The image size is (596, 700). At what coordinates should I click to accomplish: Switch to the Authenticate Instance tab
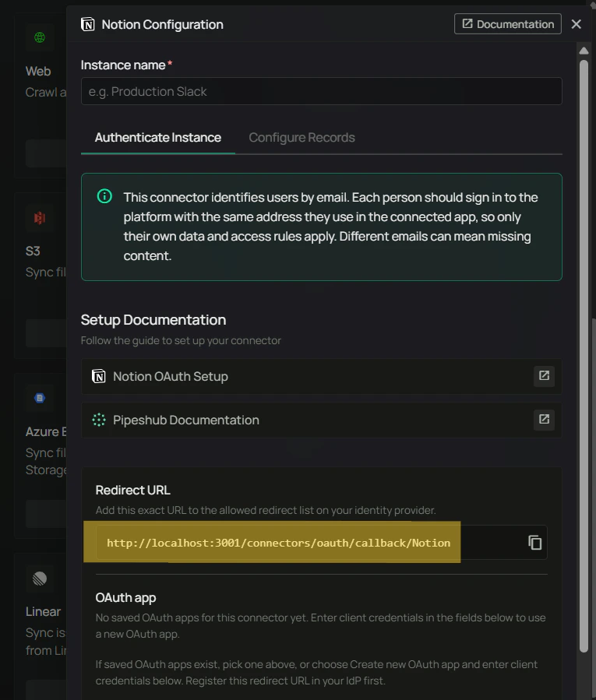pyautogui.click(x=157, y=138)
